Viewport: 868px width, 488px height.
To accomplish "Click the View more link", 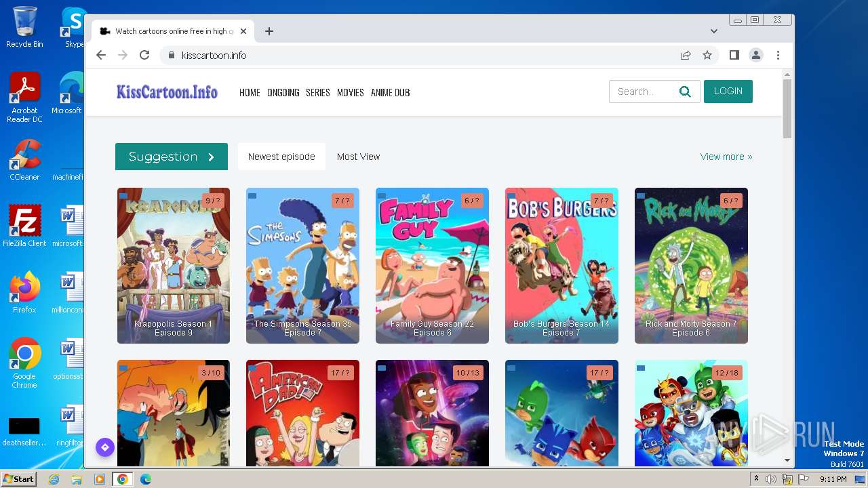I will pyautogui.click(x=726, y=157).
